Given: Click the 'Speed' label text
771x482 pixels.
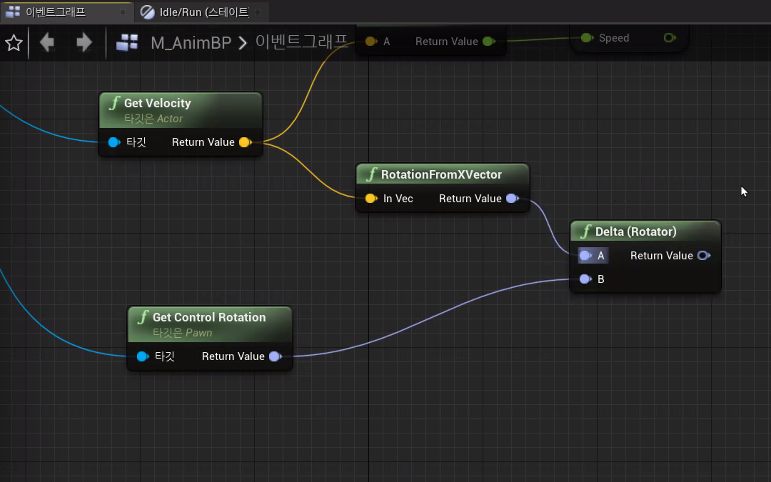Looking at the screenshot, I should 614,38.
